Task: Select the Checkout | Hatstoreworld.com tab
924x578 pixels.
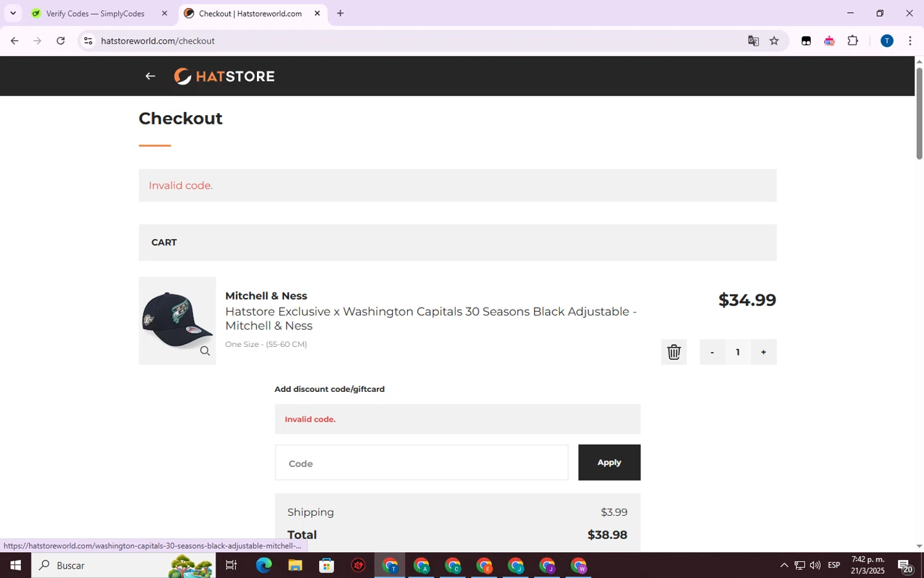Action: [250, 14]
